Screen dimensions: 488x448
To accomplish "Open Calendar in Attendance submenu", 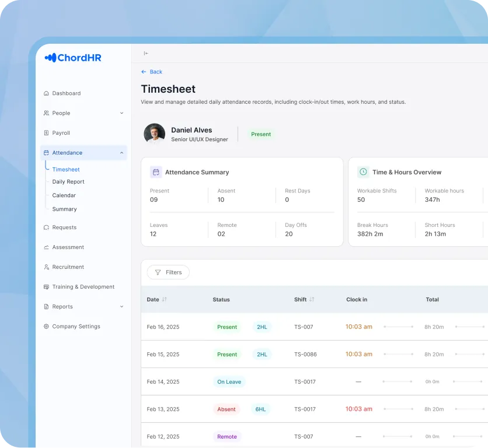I will tap(64, 195).
